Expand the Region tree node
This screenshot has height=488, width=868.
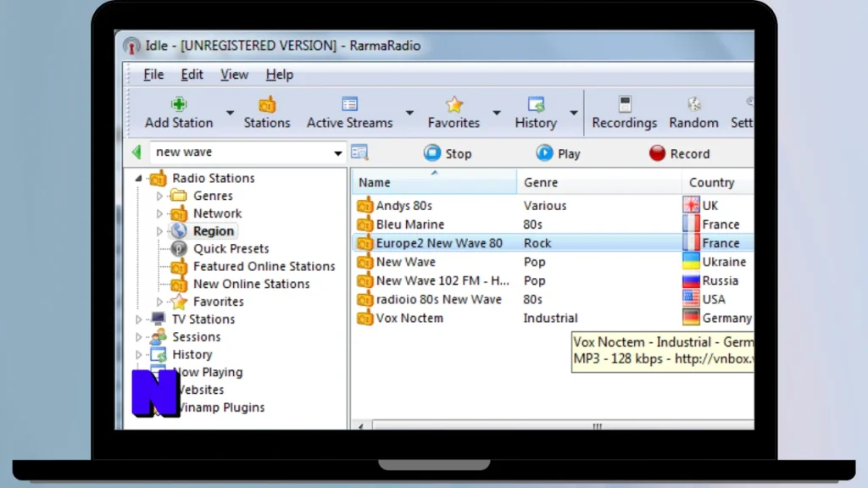(x=159, y=231)
